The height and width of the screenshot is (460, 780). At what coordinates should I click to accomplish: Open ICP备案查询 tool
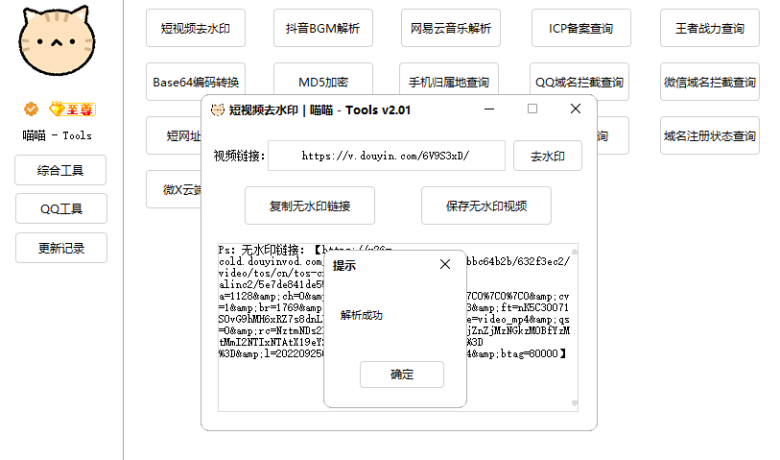point(581,28)
